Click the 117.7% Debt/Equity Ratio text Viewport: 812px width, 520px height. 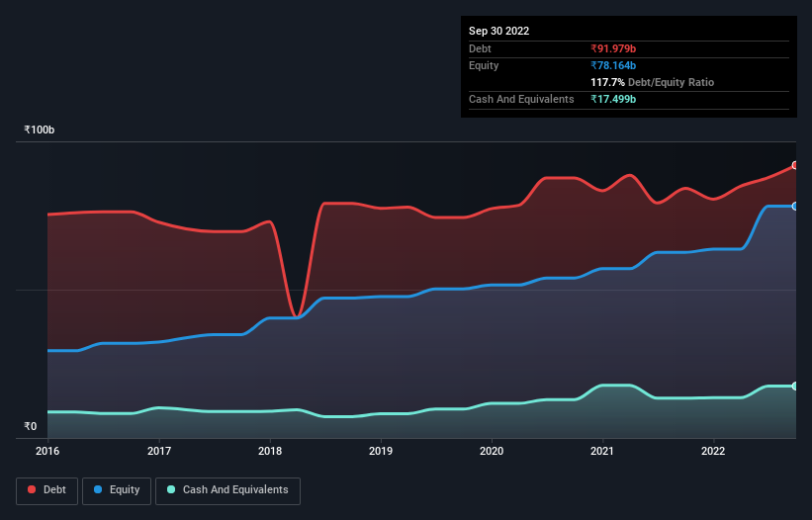click(652, 82)
